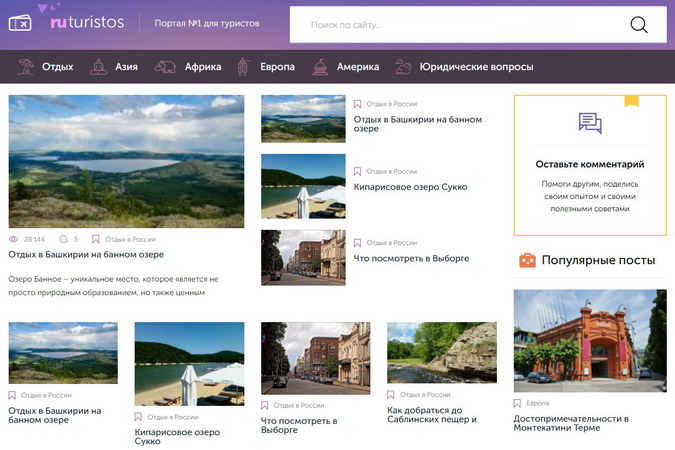675x450 pixels.
Task: Open the link Что посмотреть в Выборге
Action: 411,258
